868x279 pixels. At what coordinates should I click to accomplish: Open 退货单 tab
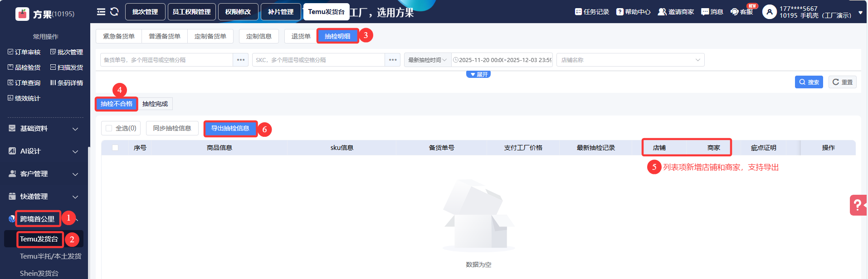point(301,36)
